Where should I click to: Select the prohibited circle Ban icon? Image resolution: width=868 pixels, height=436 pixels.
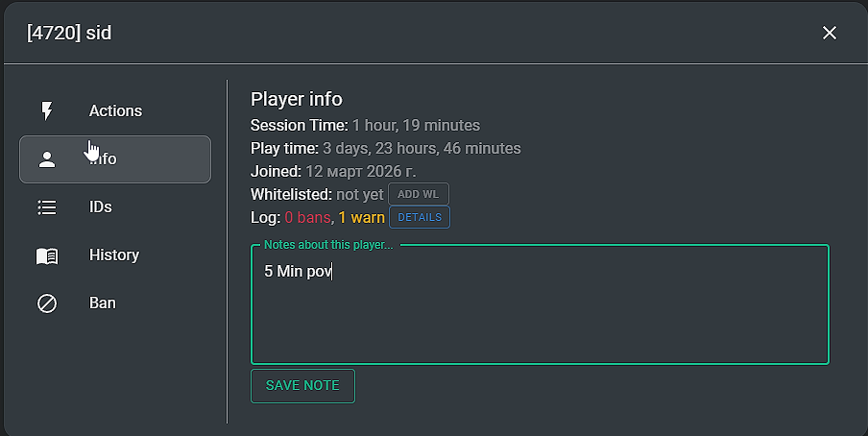(x=47, y=303)
